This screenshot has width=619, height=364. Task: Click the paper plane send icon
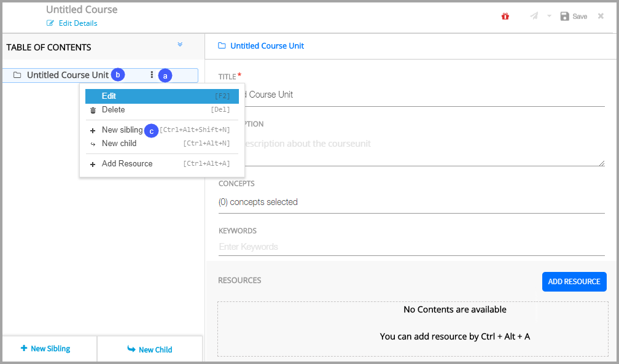click(x=534, y=16)
